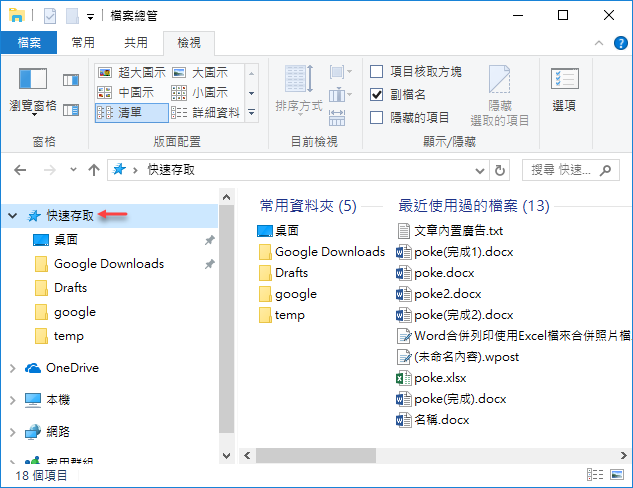
Task: Toggle the details pane icon
Action: pyautogui.click(x=71, y=110)
